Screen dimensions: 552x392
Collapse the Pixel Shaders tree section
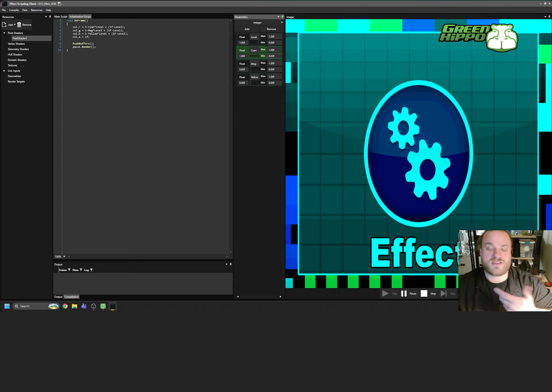[4, 33]
